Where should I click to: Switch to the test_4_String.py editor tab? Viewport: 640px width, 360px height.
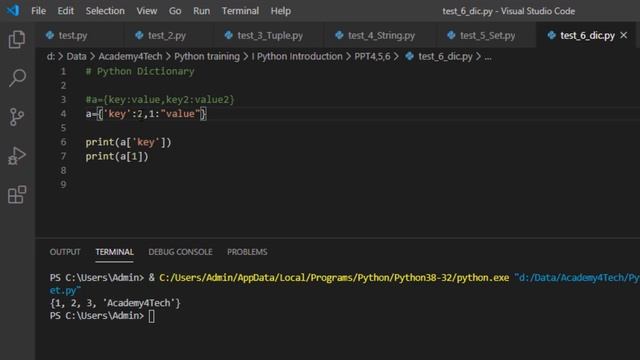coord(381,36)
